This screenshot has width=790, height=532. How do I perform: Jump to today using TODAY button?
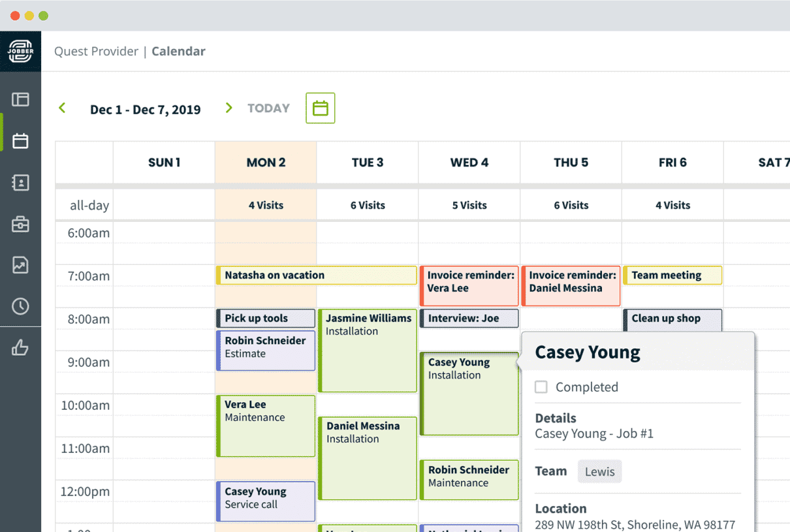click(268, 108)
